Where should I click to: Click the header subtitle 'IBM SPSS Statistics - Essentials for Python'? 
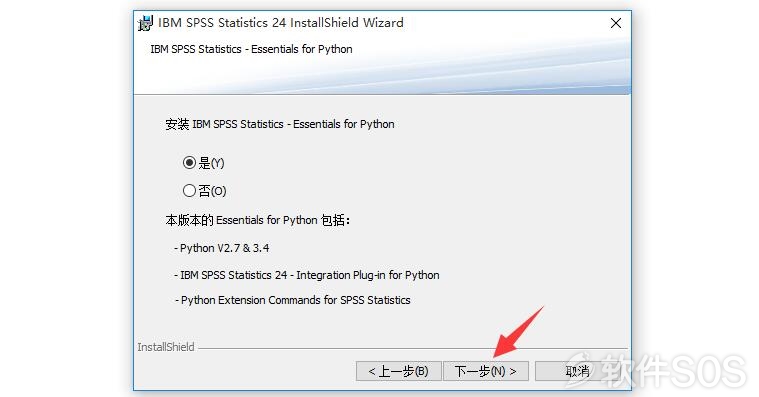[x=251, y=49]
